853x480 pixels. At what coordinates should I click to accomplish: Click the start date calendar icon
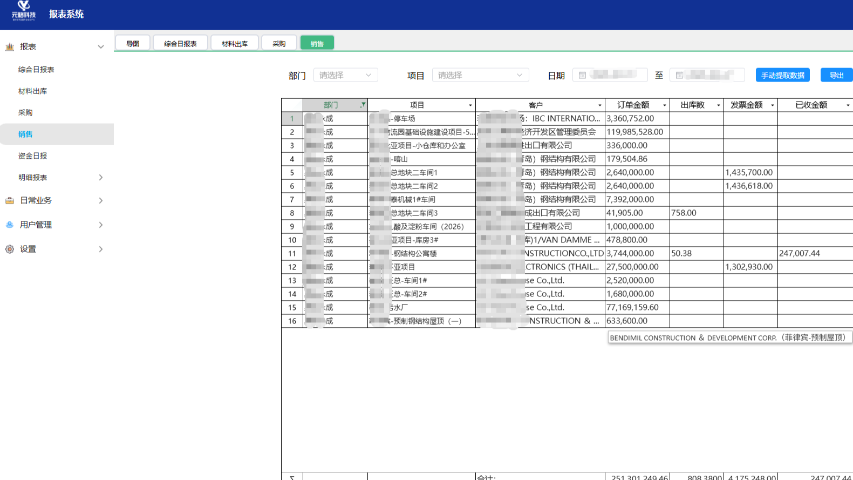tap(582, 75)
